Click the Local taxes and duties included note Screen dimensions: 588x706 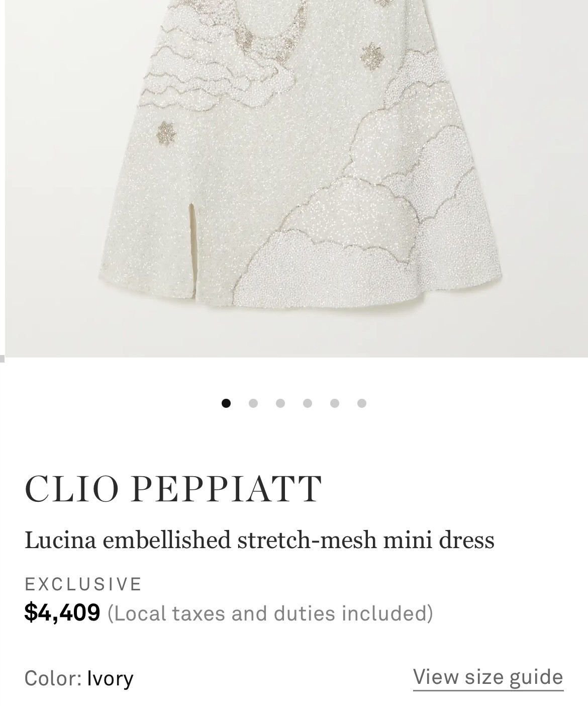coord(270,613)
